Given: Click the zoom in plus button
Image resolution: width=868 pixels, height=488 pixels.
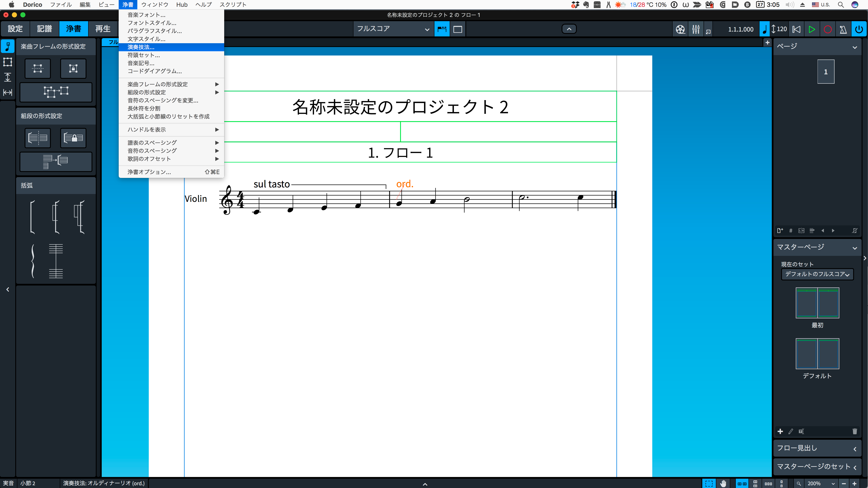Looking at the screenshot, I should [x=854, y=484].
